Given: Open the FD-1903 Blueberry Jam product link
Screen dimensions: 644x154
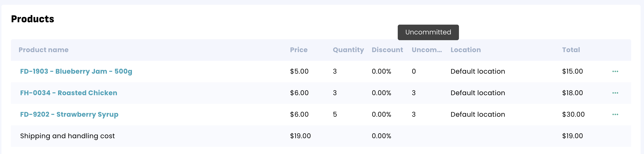Looking at the screenshot, I should pyautogui.click(x=76, y=71).
